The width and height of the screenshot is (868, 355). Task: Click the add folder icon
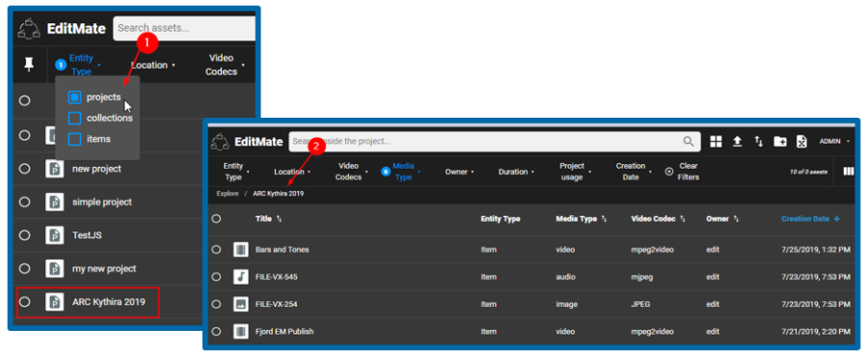coord(780,142)
